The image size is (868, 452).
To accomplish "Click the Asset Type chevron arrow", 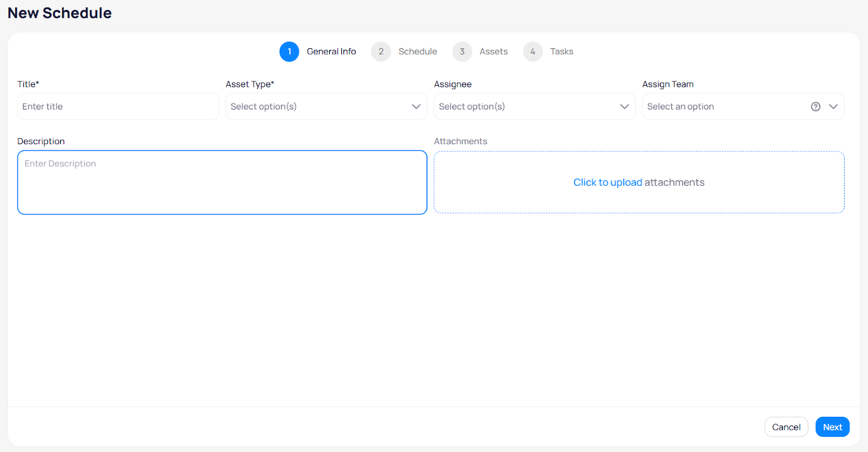I will click(416, 107).
